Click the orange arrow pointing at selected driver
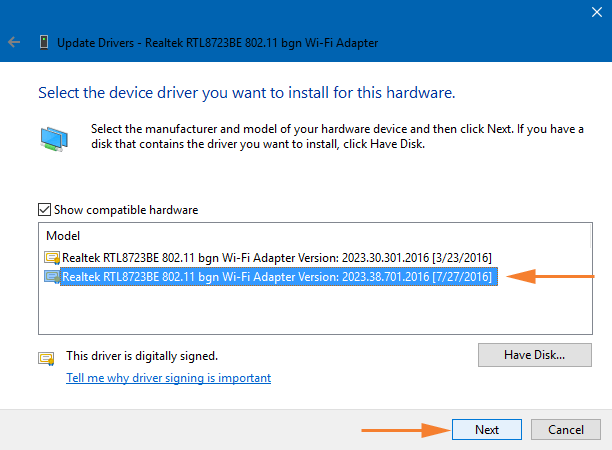The height and width of the screenshot is (450, 612). coord(544,276)
